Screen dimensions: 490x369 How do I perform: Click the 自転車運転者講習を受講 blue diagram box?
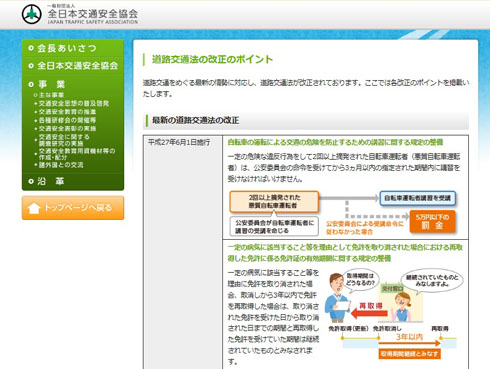click(417, 198)
